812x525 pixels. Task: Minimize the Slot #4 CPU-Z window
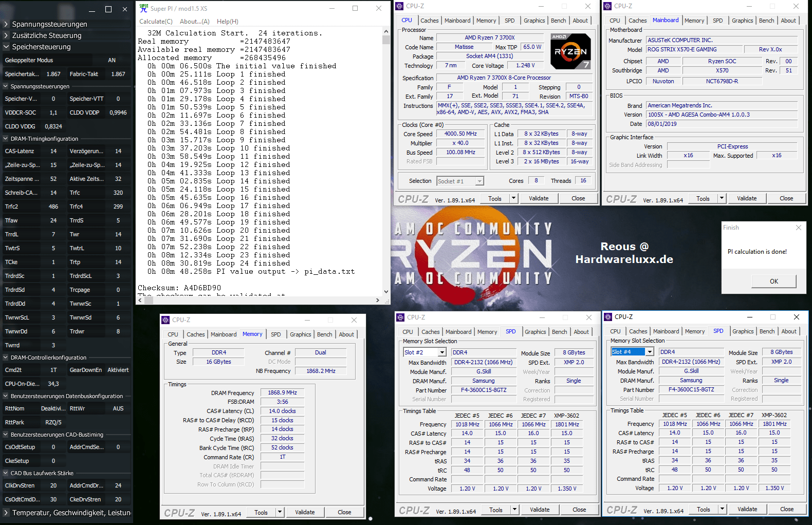[x=749, y=317]
